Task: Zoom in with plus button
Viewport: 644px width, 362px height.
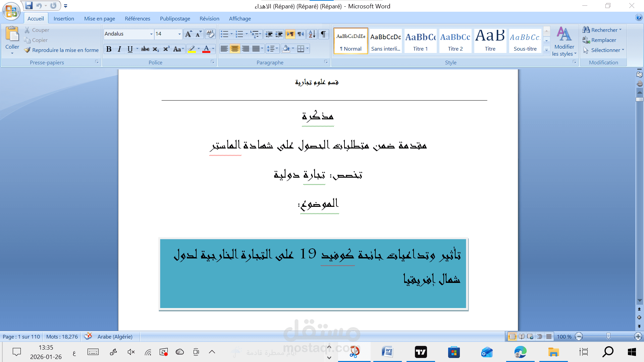Action: (x=638, y=337)
